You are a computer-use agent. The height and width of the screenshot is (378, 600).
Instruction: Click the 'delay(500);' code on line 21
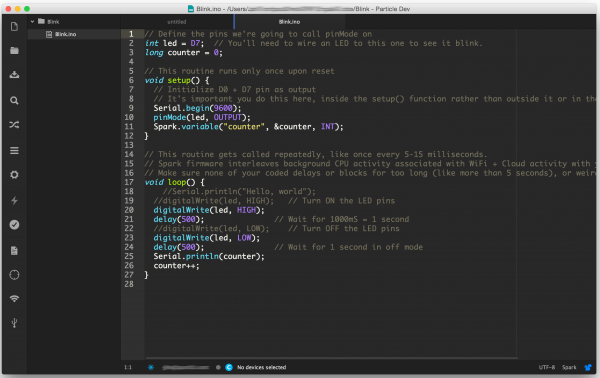click(x=179, y=219)
